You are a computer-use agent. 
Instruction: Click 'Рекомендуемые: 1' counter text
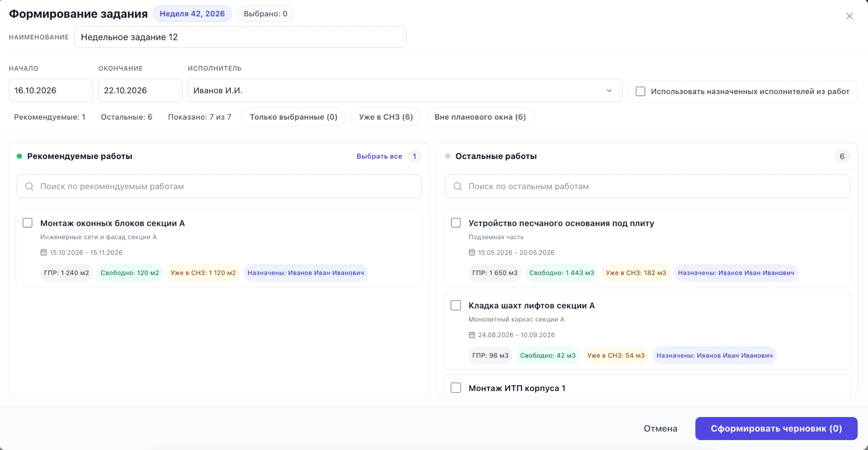(x=50, y=117)
